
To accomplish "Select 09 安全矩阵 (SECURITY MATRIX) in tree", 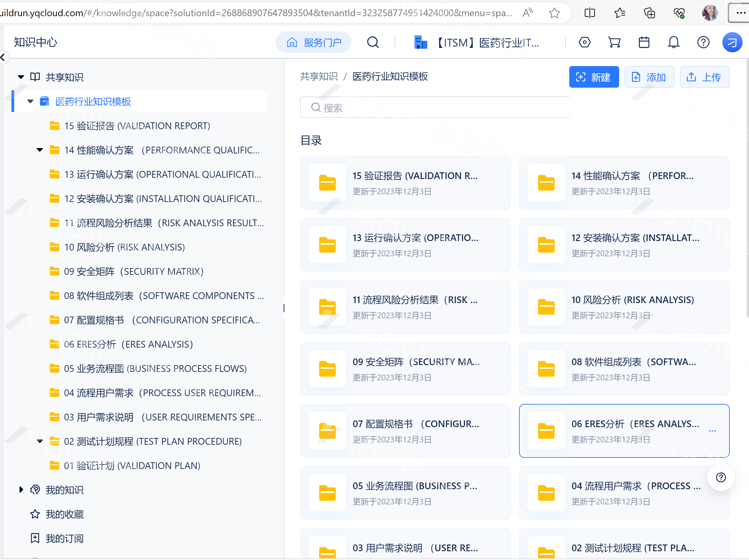I will tap(134, 271).
